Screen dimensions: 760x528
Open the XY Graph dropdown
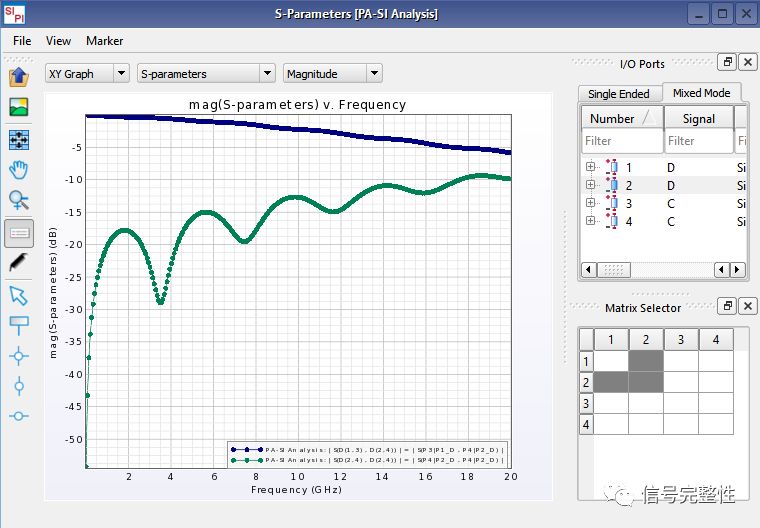coord(87,73)
